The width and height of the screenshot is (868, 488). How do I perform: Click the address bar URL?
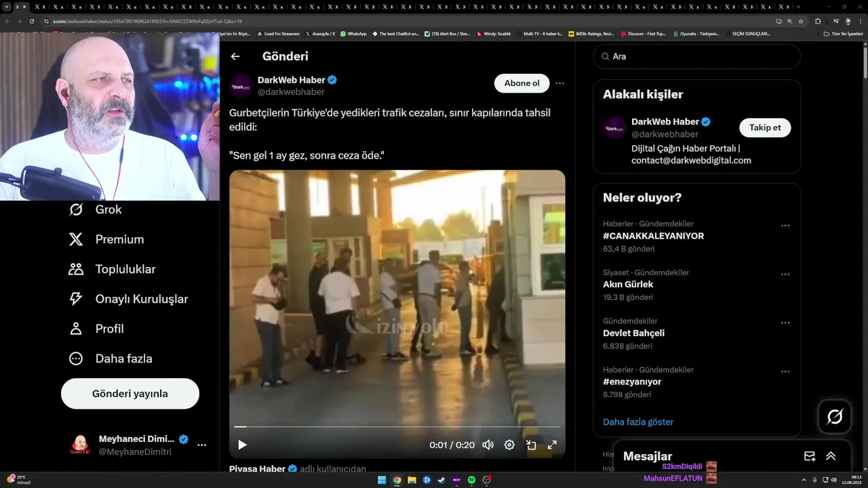147,21
